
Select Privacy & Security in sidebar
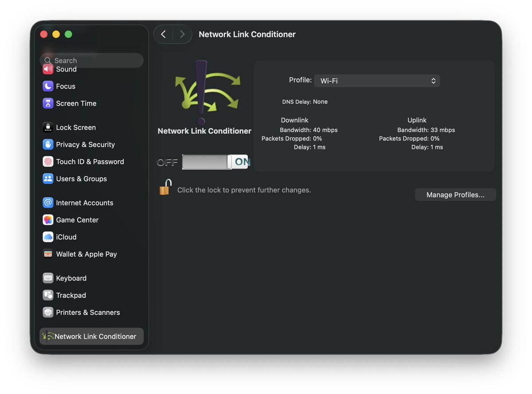point(91,145)
